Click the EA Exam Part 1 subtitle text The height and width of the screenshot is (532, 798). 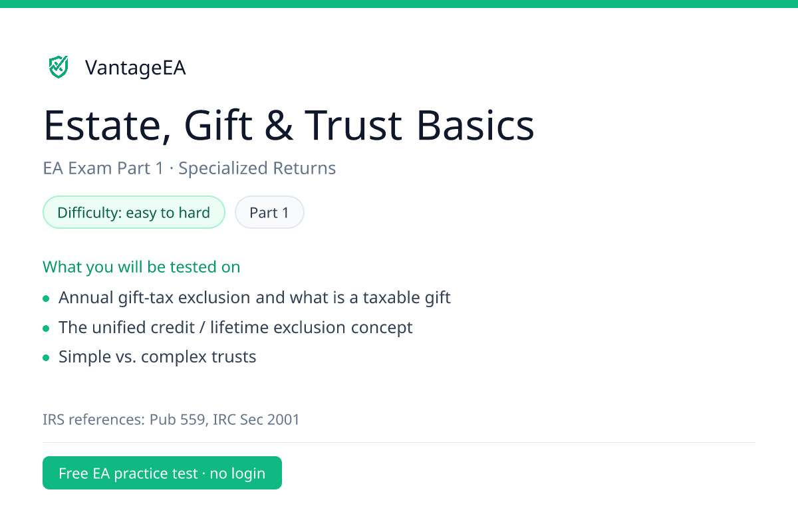pos(103,168)
